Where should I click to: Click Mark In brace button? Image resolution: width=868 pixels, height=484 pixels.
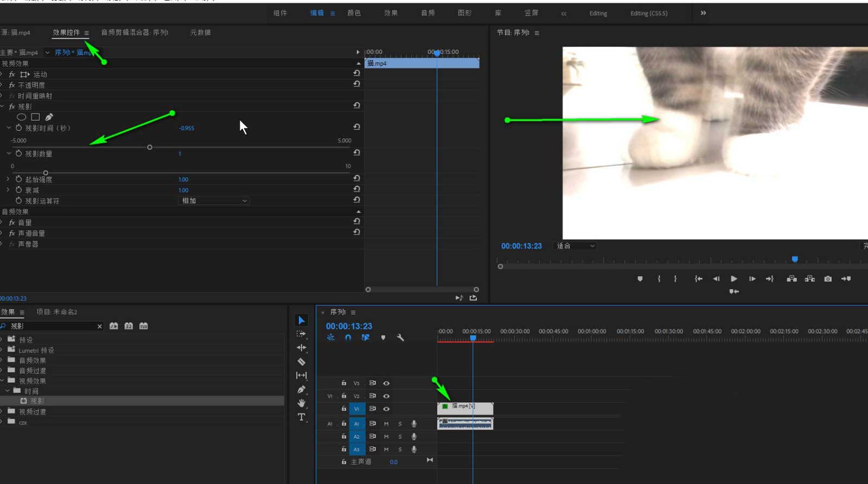click(x=659, y=279)
